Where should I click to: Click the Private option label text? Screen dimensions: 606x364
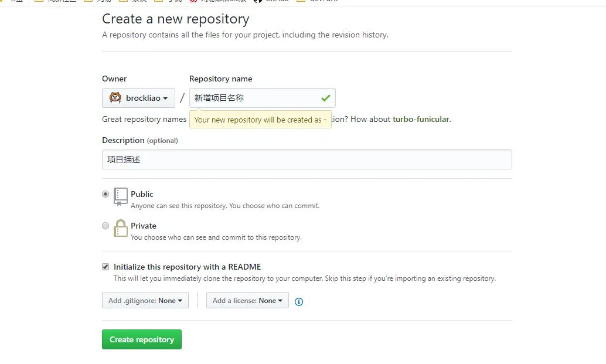[144, 226]
